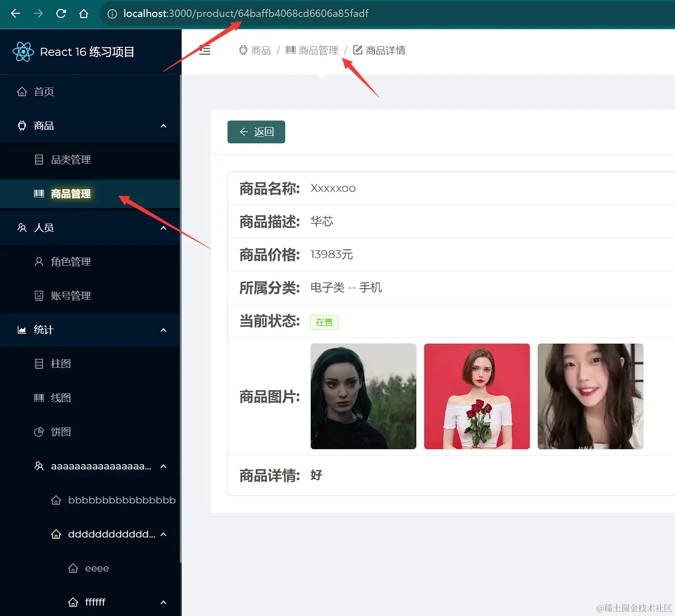View site information icon in address bar
This screenshot has height=616, width=675.
point(112,14)
